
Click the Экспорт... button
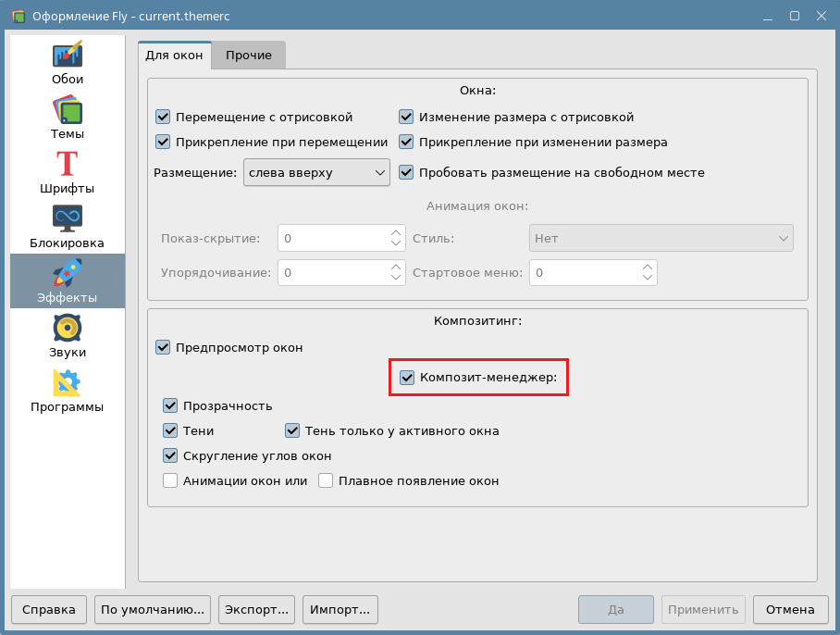click(x=257, y=610)
